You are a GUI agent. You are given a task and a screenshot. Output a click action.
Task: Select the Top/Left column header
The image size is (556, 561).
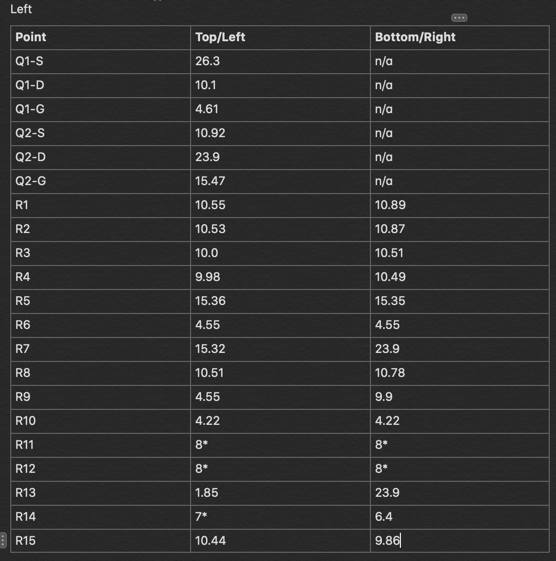[x=281, y=37]
